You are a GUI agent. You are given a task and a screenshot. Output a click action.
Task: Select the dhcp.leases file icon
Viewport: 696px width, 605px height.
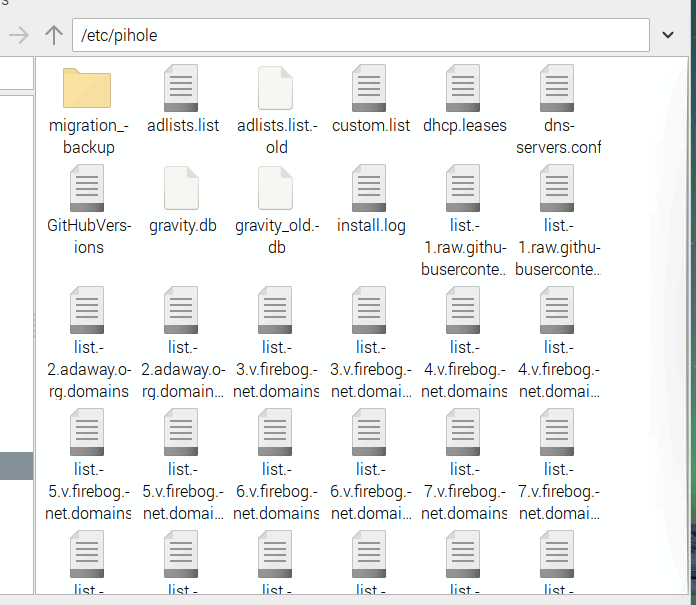point(463,88)
